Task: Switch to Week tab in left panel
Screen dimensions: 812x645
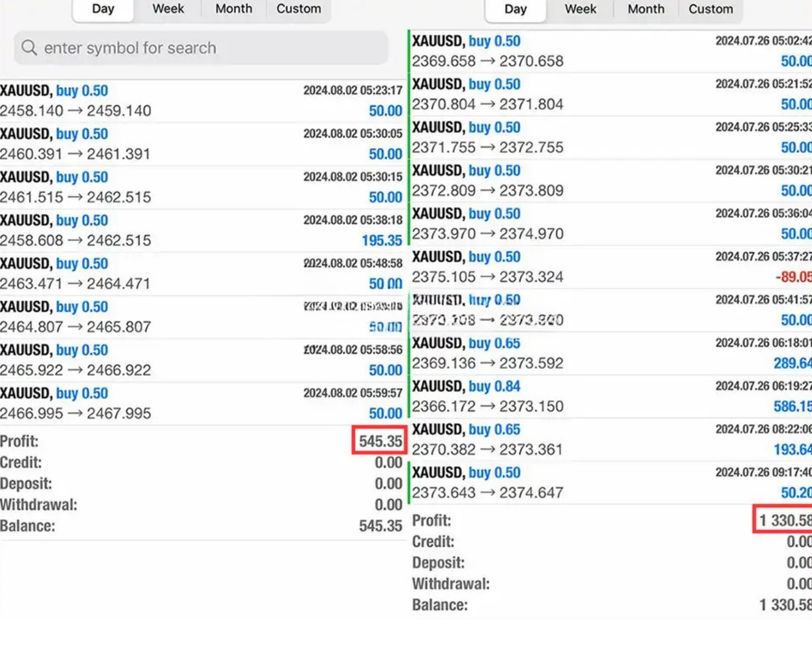Action: coord(168,9)
